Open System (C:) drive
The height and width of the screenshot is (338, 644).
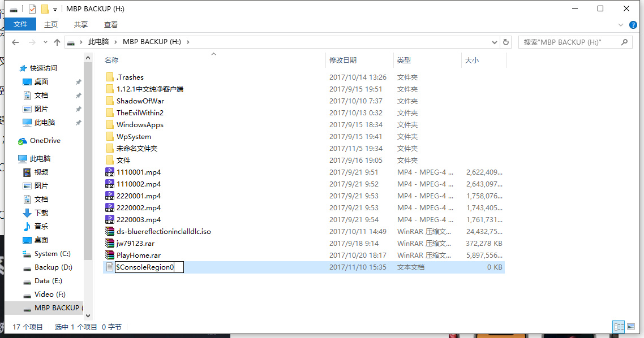point(52,253)
